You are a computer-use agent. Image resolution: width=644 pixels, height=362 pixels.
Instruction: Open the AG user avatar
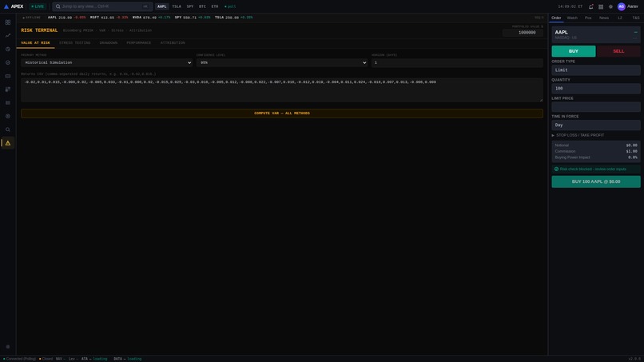(x=622, y=6)
